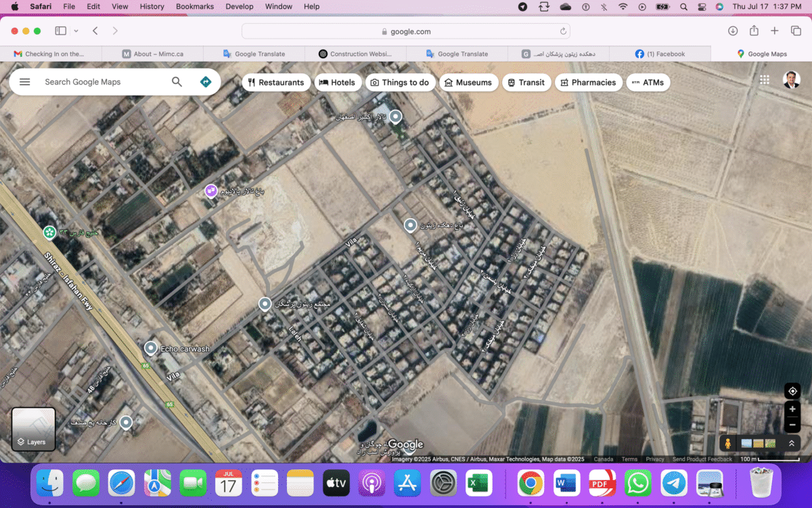Click the Echo carwash map pin
812x508 pixels.
[151, 348]
